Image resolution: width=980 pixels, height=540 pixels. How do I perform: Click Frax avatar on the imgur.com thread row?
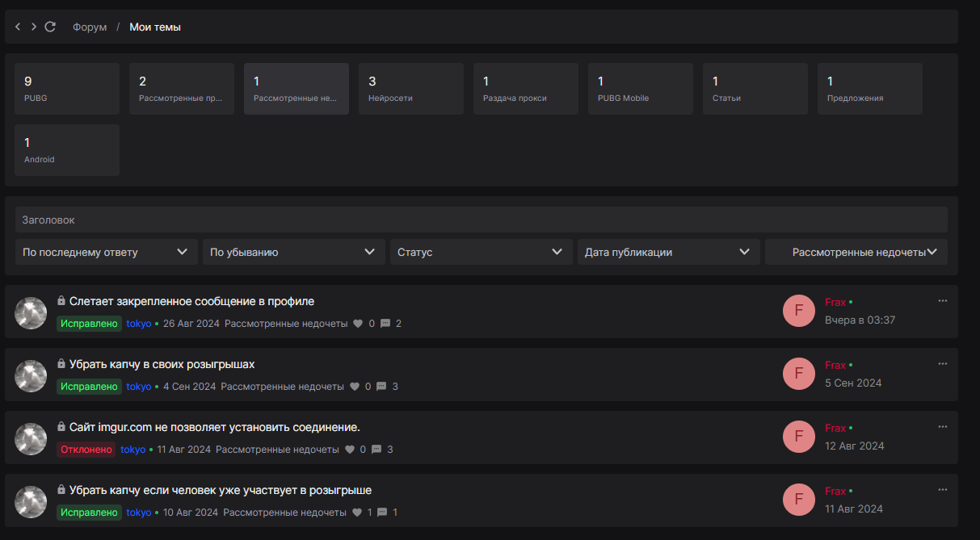798,437
